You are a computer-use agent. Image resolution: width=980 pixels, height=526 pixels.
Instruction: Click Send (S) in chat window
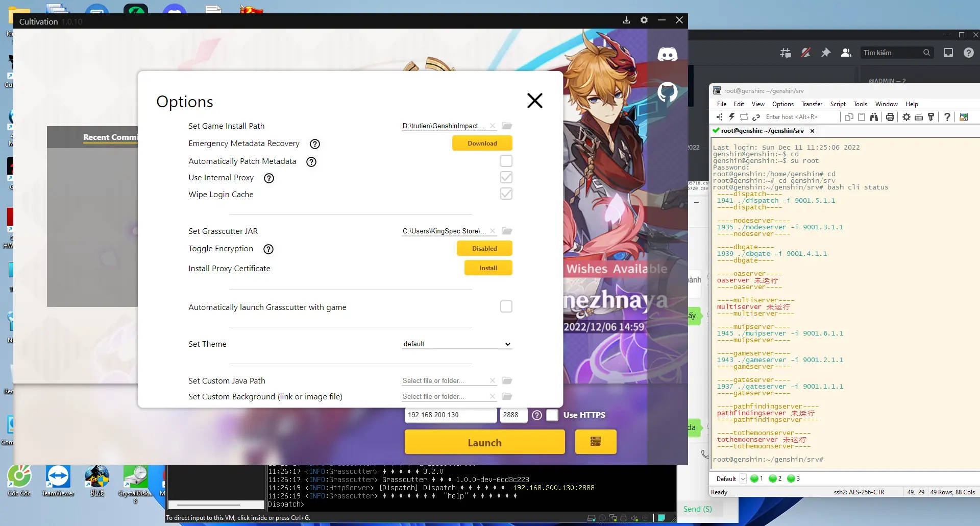click(697, 509)
